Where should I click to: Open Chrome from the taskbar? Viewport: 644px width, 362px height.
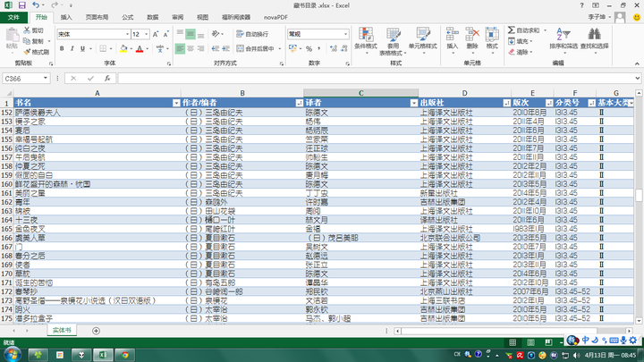[x=125, y=355]
